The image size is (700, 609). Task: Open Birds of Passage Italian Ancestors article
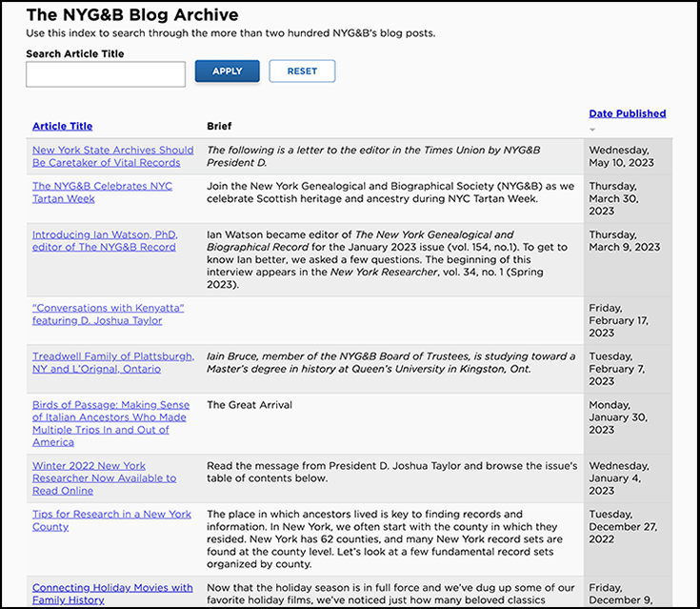pyautogui.click(x=110, y=423)
